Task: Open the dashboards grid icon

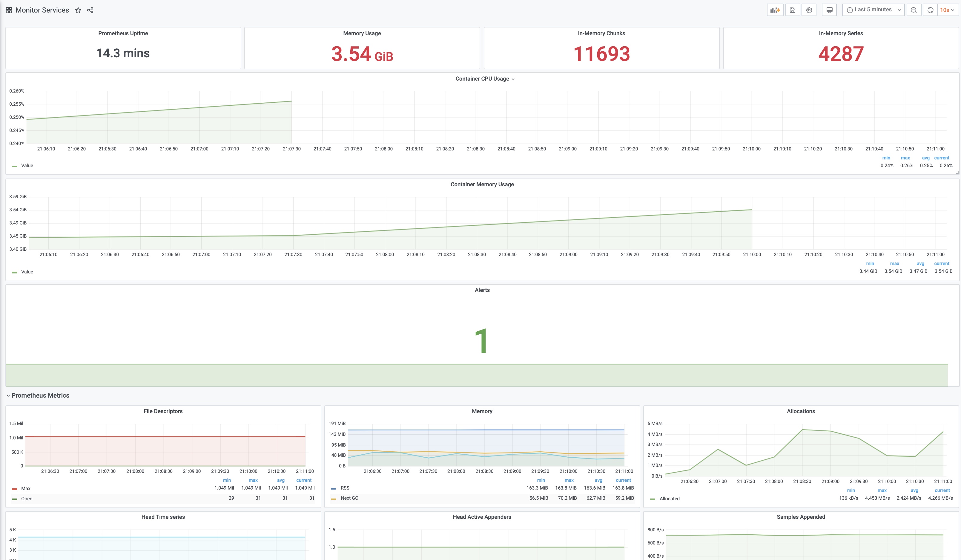Action: (9, 10)
